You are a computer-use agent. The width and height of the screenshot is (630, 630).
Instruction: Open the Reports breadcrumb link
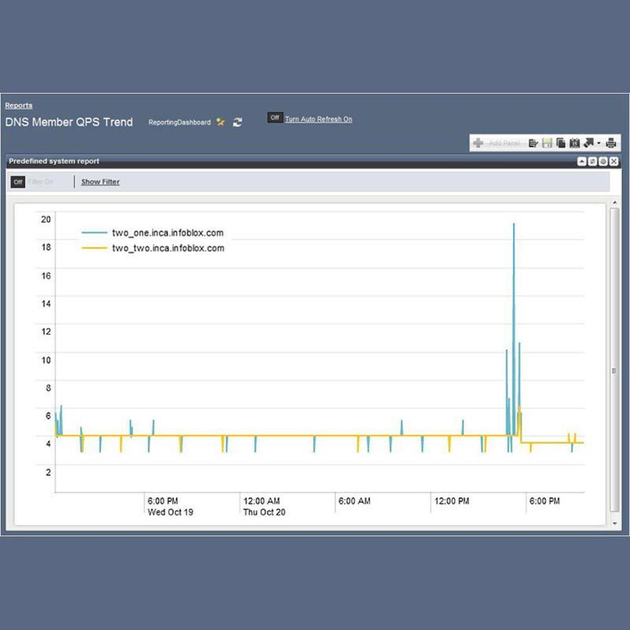click(x=18, y=105)
